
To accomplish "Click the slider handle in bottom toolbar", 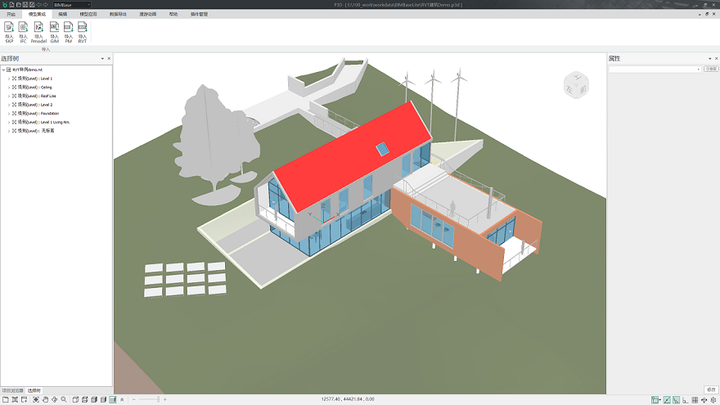I will point(158,399).
